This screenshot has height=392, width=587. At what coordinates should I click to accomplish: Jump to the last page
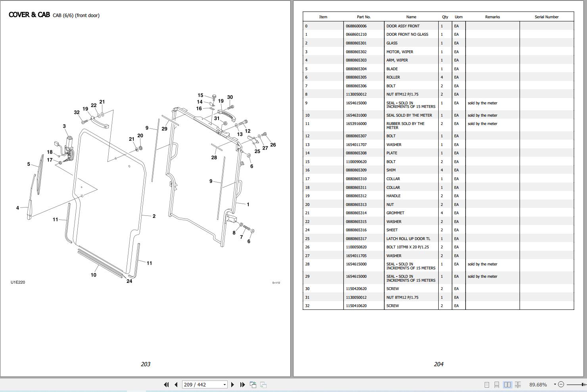tap(242, 384)
